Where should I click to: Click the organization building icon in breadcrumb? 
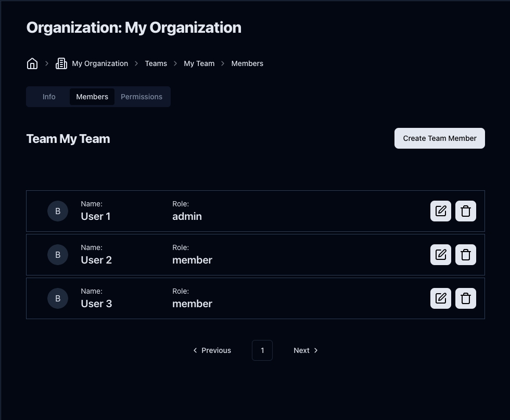pos(61,63)
